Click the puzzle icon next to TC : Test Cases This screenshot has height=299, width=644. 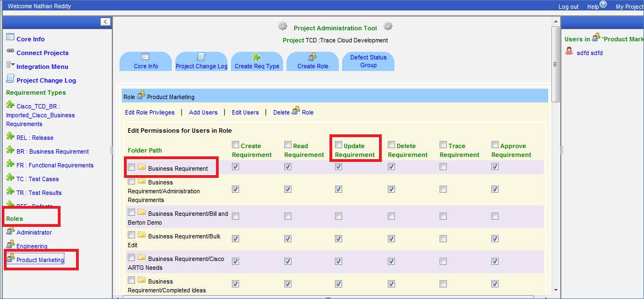[10, 177]
